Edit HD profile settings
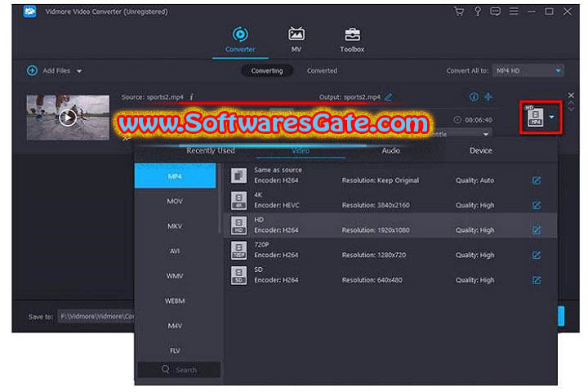Viewport: 588px width, 392px height. [537, 230]
